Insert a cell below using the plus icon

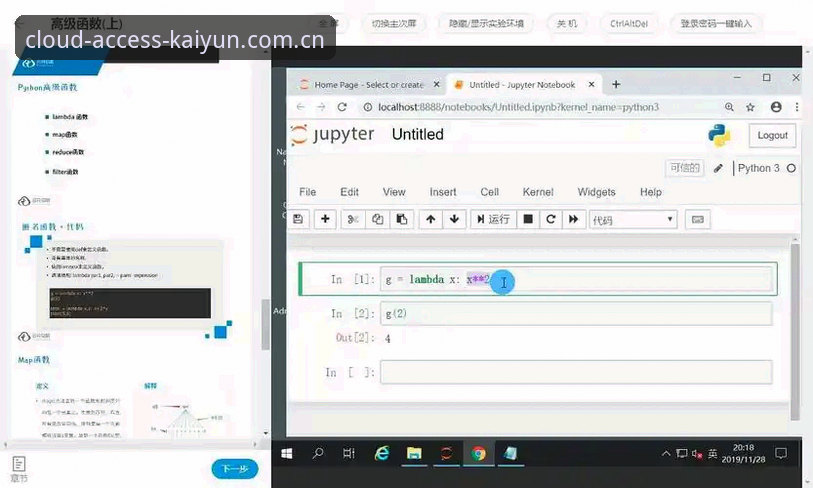coord(325,219)
